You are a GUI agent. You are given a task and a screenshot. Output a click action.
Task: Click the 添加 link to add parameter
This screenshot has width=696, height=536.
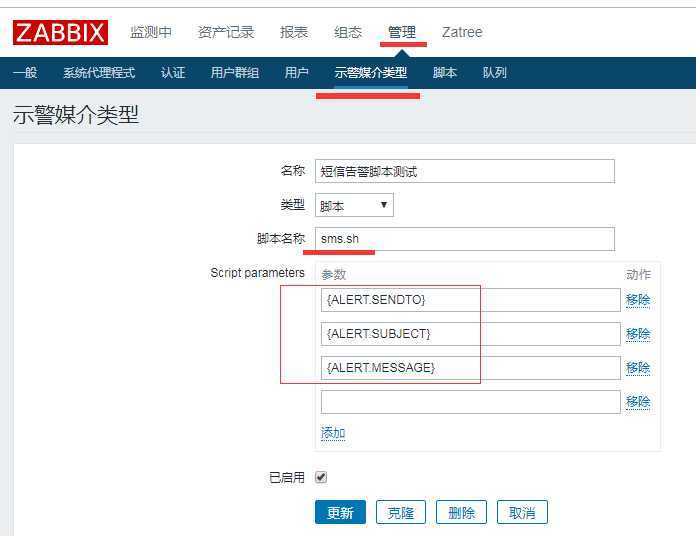(333, 433)
